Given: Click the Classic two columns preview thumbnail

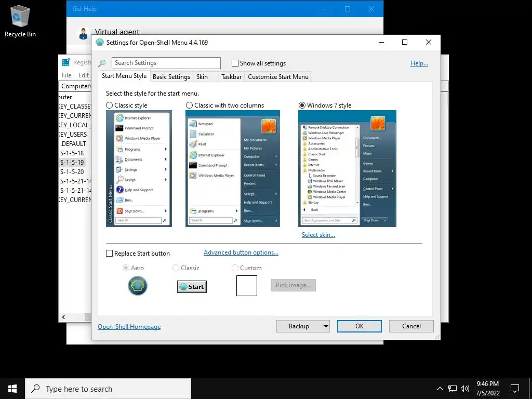Looking at the screenshot, I should [233, 169].
